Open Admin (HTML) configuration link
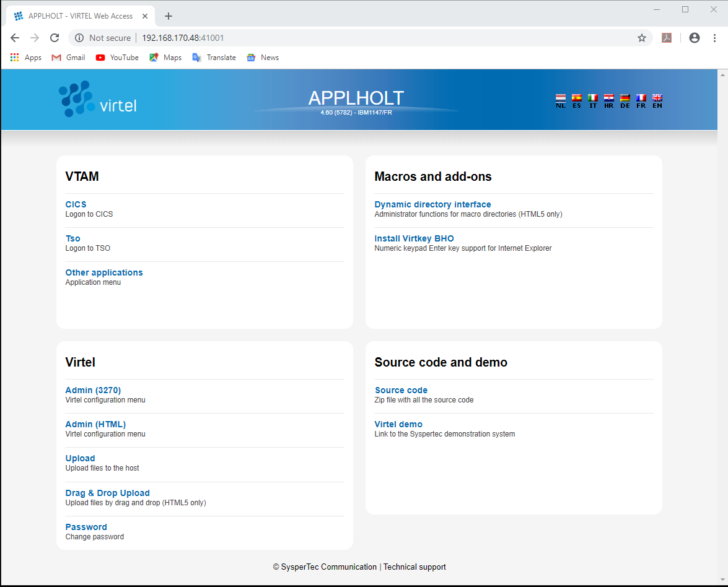 tap(95, 424)
